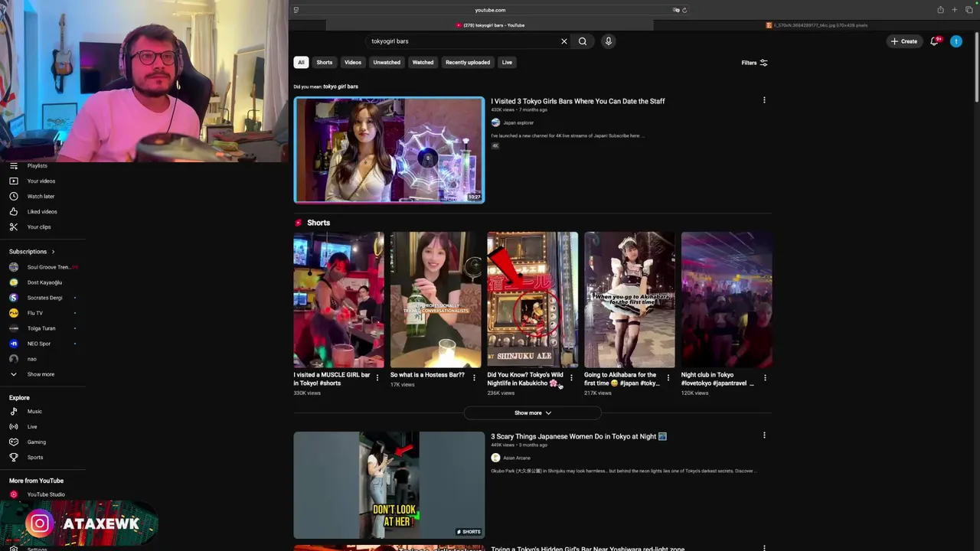Click the Sports trophy icon
Viewport: 980px width, 551px height.
14,458
